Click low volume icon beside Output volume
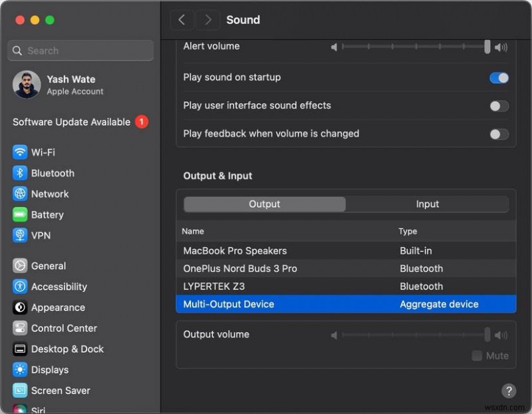532x414 pixels. tap(334, 335)
